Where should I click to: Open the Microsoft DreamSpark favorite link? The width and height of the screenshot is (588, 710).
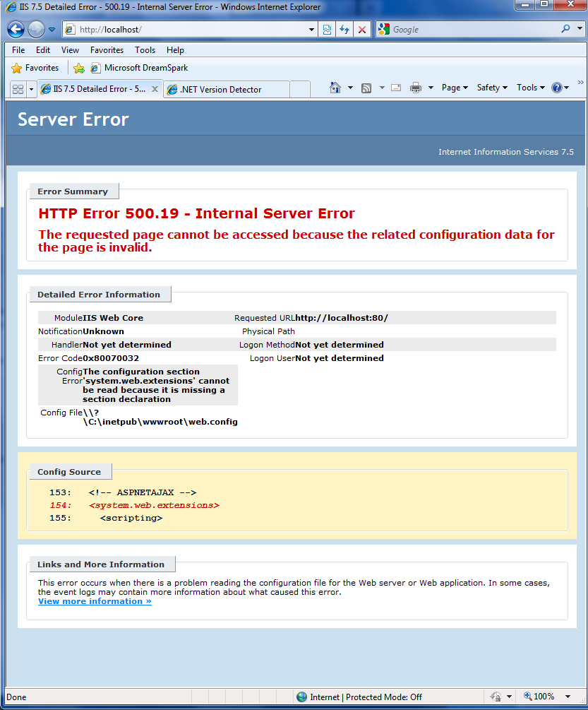click(139, 68)
